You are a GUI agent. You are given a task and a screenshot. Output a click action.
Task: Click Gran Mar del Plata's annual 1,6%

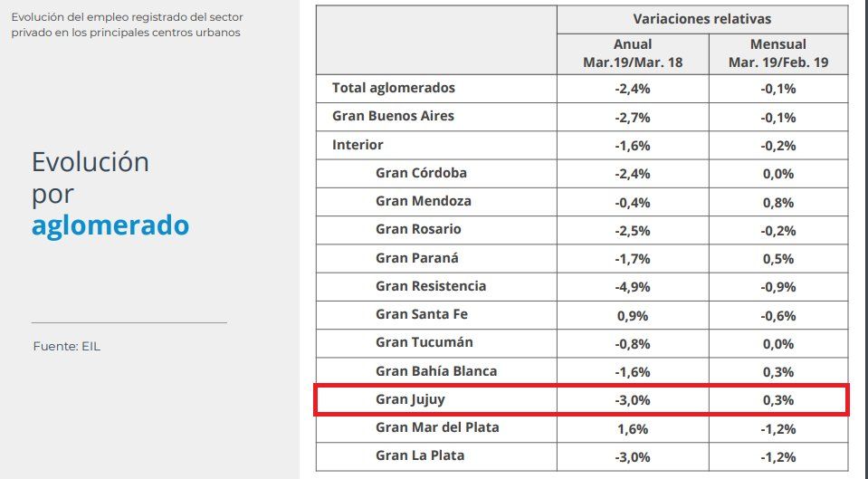[x=632, y=427]
